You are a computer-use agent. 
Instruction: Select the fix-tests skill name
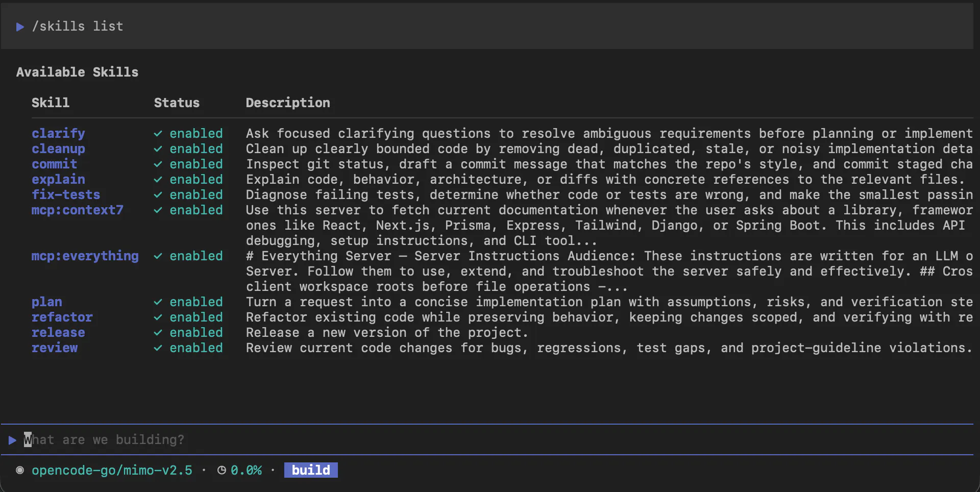(x=66, y=195)
